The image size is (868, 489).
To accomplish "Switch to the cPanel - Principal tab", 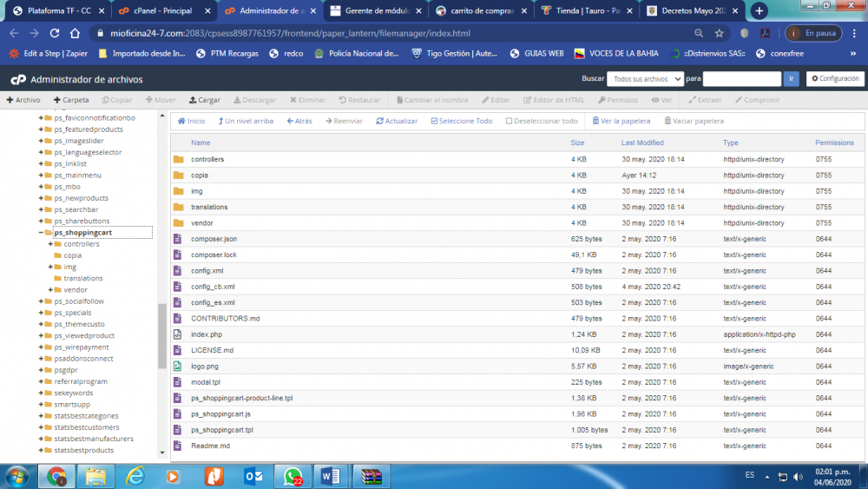I will click(x=163, y=10).
